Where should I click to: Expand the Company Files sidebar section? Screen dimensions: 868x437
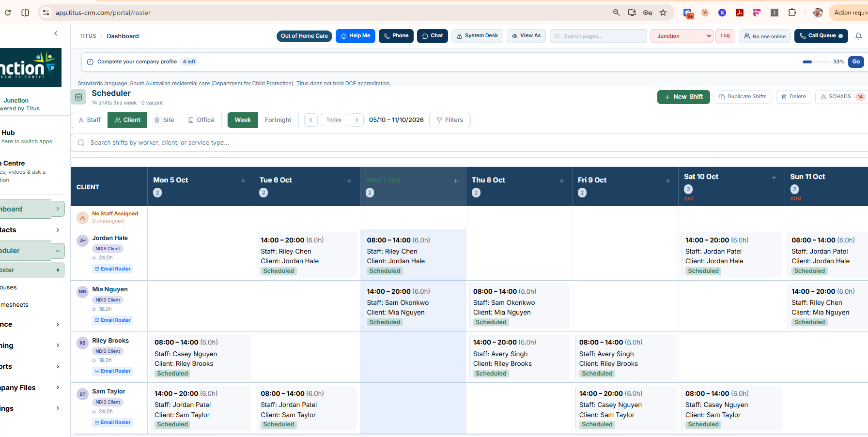pyautogui.click(x=58, y=388)
